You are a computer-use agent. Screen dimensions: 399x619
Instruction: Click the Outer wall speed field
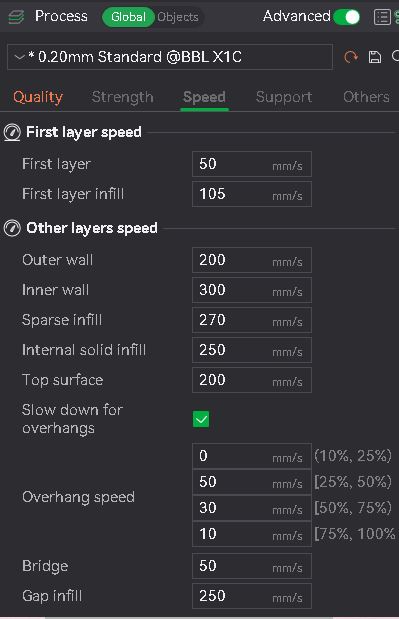point(252,260)
